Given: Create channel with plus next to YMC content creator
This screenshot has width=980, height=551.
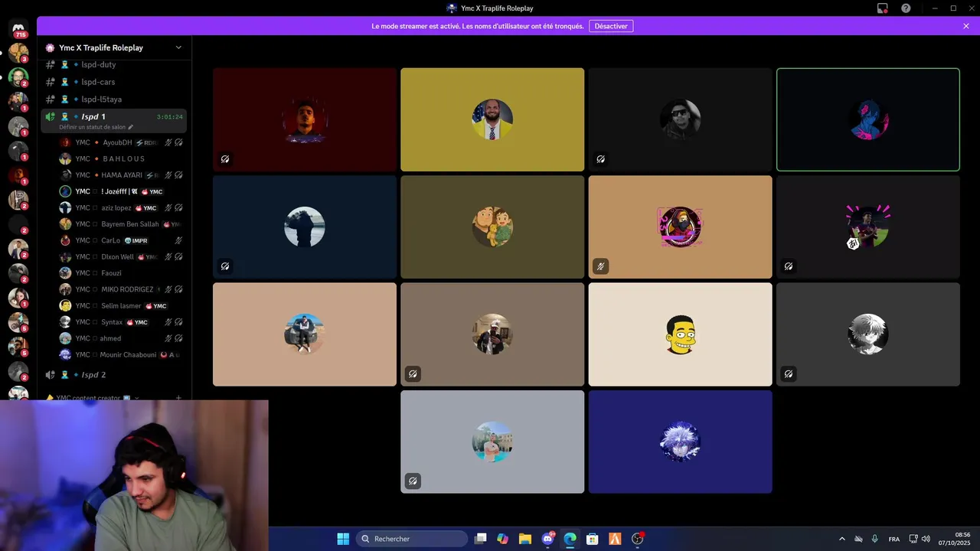Looking at the screenshot, I should (x=178, y=398).
